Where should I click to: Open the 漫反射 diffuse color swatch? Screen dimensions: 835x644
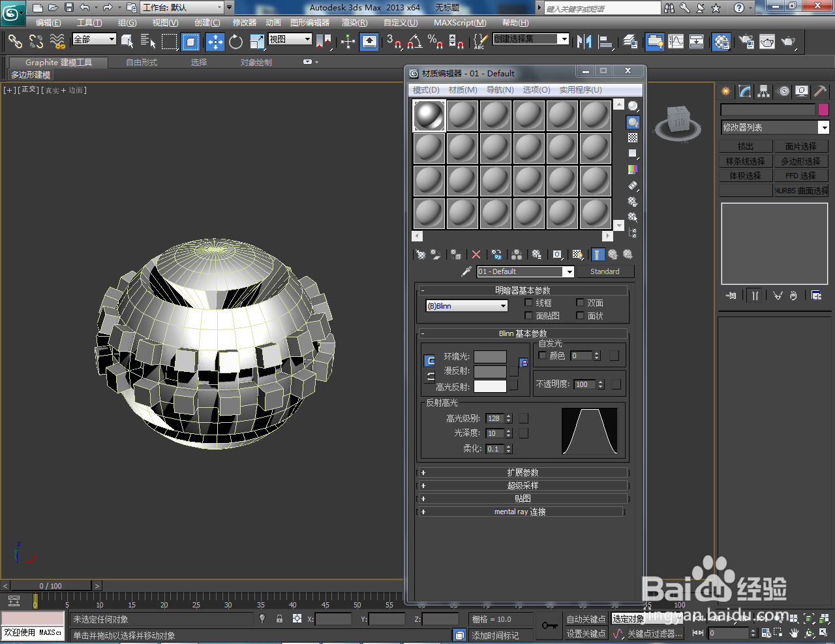[489, 372]
